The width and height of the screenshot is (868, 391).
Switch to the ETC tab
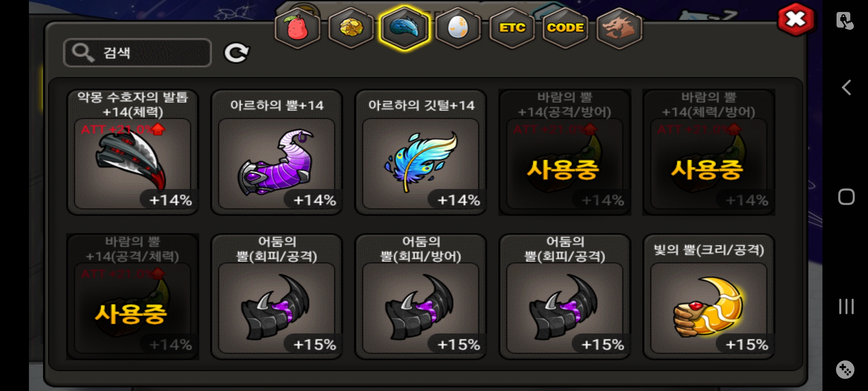point(512,28)
